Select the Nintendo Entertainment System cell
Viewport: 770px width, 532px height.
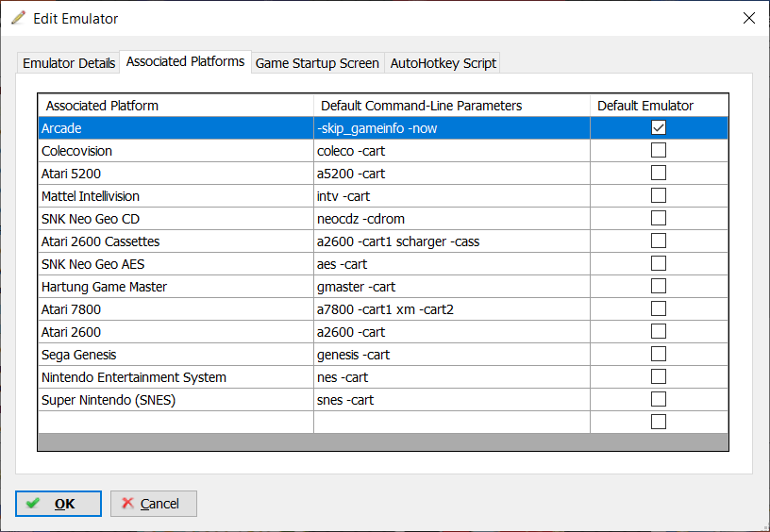click(x=176, y=377)
